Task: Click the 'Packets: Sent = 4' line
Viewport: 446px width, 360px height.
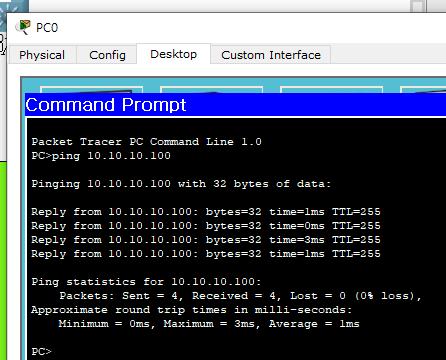Action: pyautogui.click(x=240, y=296)
